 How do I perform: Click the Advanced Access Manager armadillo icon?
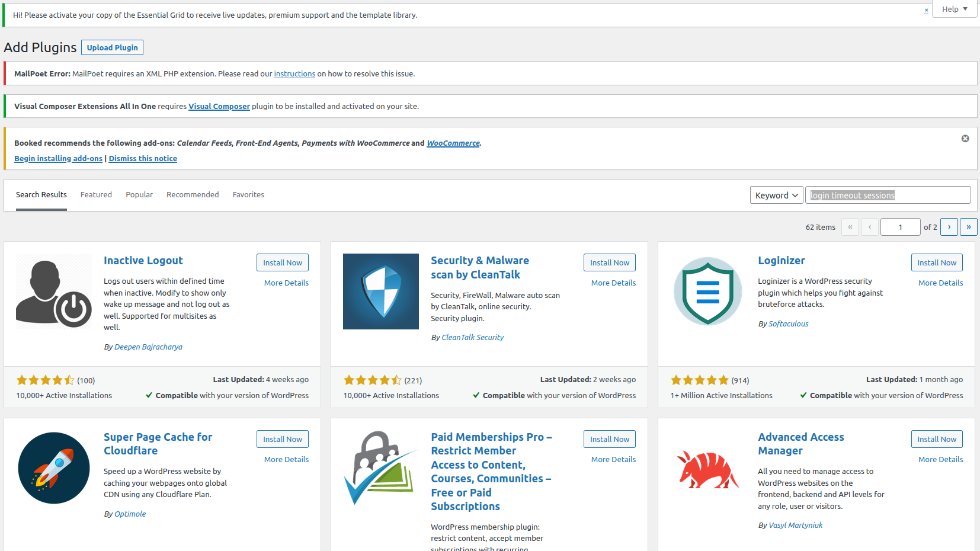[708, 468]
